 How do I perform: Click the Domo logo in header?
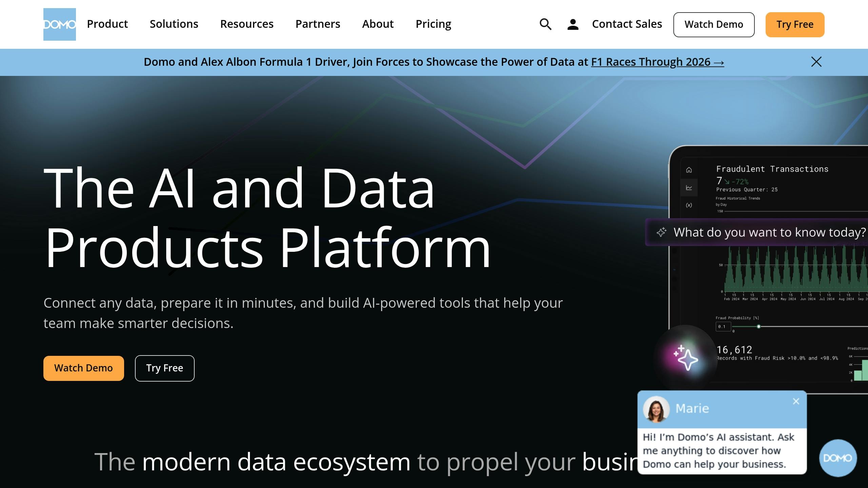tap(59, 24)
